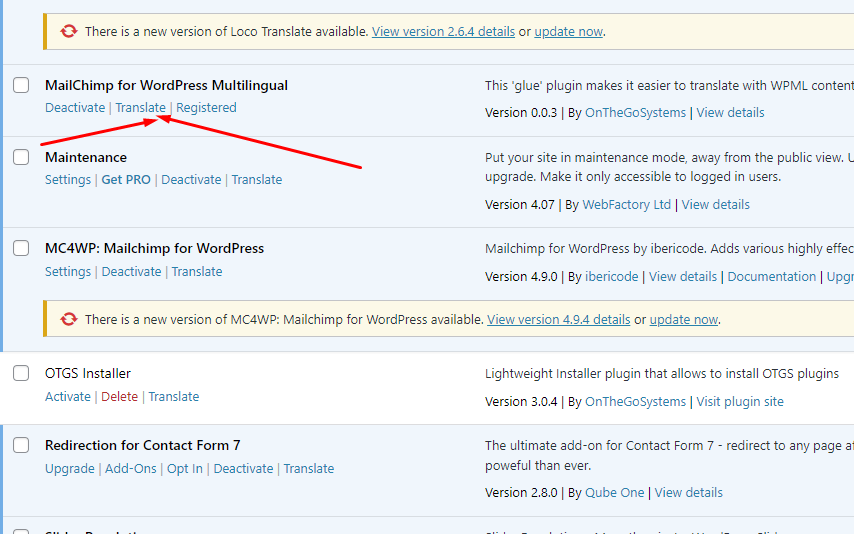This screenshot has width=854, height=534.
Task: Click Get PRO under Maintenance
Action: point(126,179)
